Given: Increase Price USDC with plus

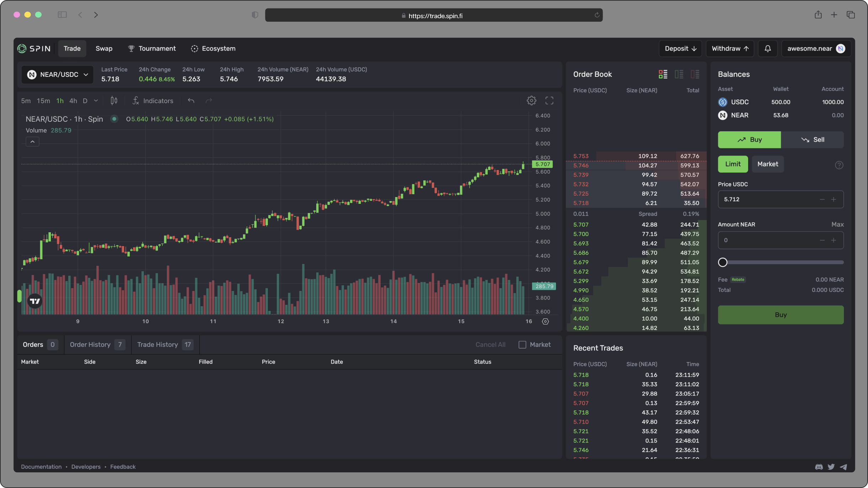Looking at the screenshot, I should pos(833,200).
